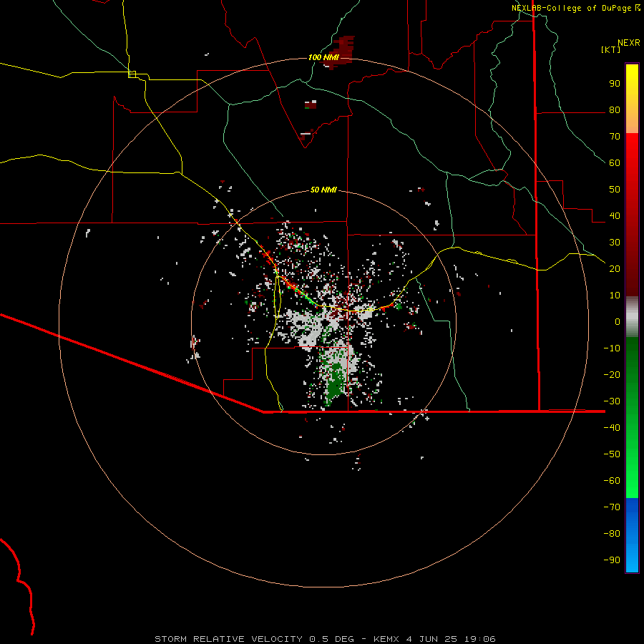Click the -90 value on the velocity scale
Image resolution: width=644 pixels, height=644 pixels.
612,560
